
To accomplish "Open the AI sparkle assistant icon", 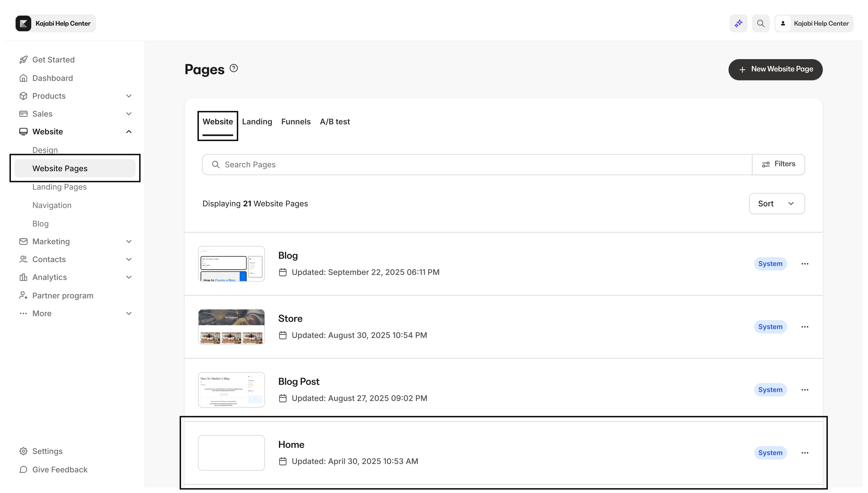I will click(738, 23).
